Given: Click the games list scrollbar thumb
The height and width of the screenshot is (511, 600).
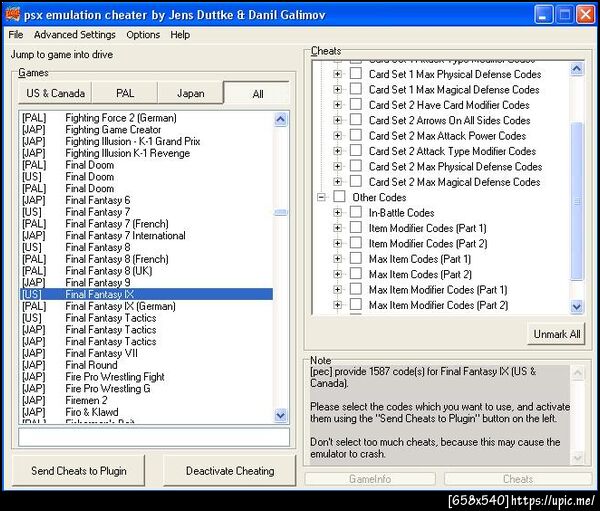Looking at the screenshot, I should coord(281,212).
